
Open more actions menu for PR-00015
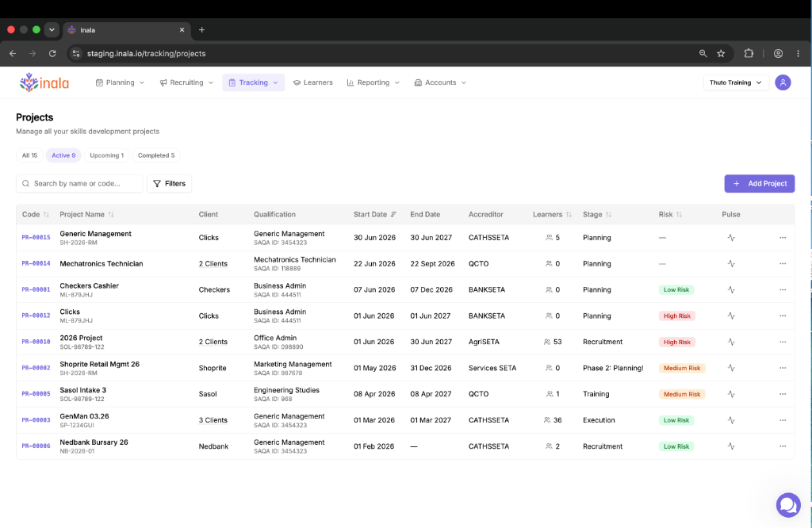783,238
